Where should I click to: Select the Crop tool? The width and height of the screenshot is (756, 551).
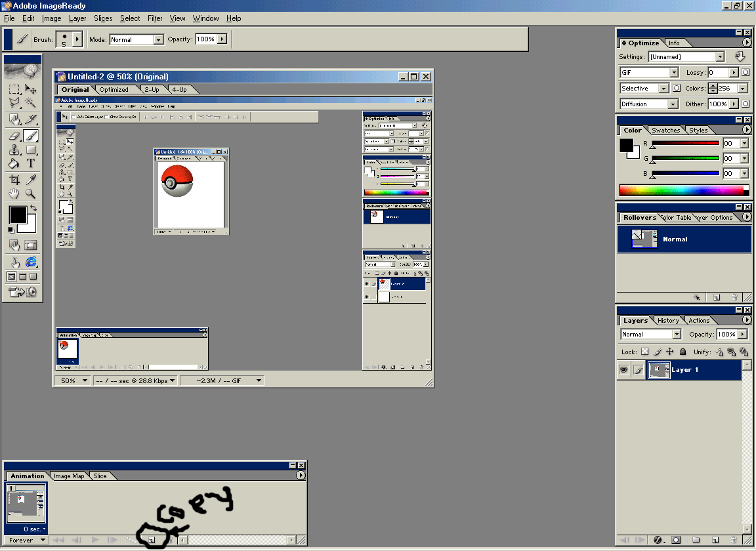[x=14, y=180]
